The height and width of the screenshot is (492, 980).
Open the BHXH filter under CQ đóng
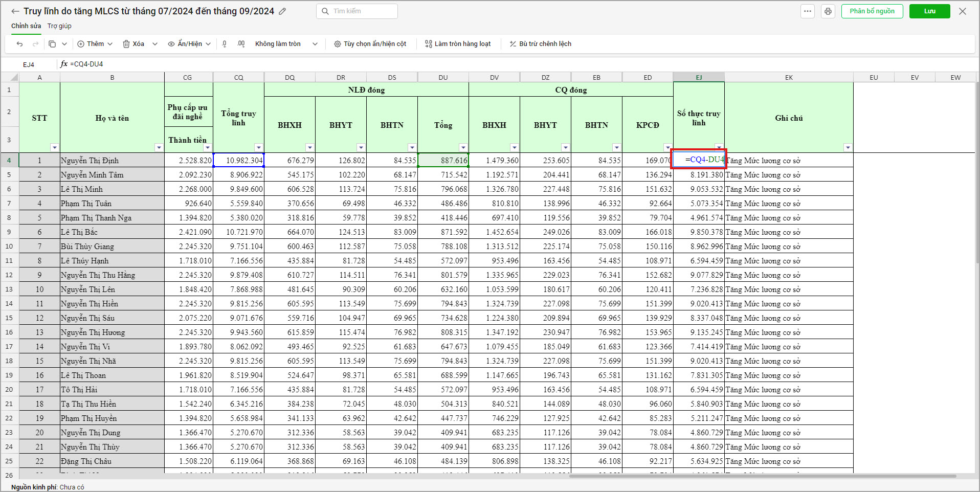pos(515,148)
